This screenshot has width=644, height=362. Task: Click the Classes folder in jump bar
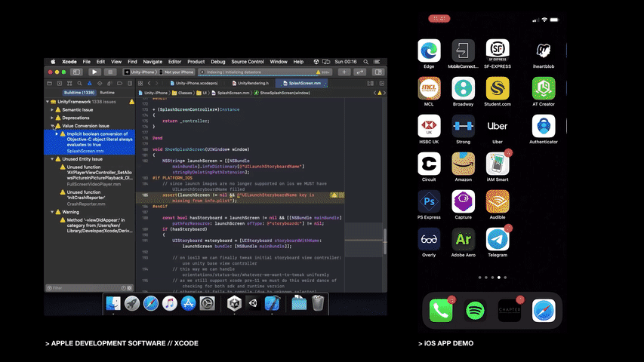click(182, 93)
